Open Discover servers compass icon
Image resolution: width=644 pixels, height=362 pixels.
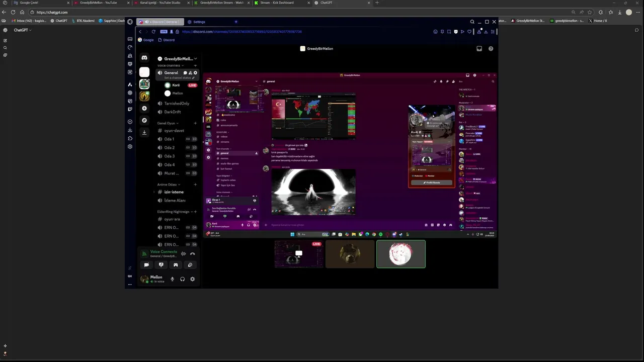point(144,120)
